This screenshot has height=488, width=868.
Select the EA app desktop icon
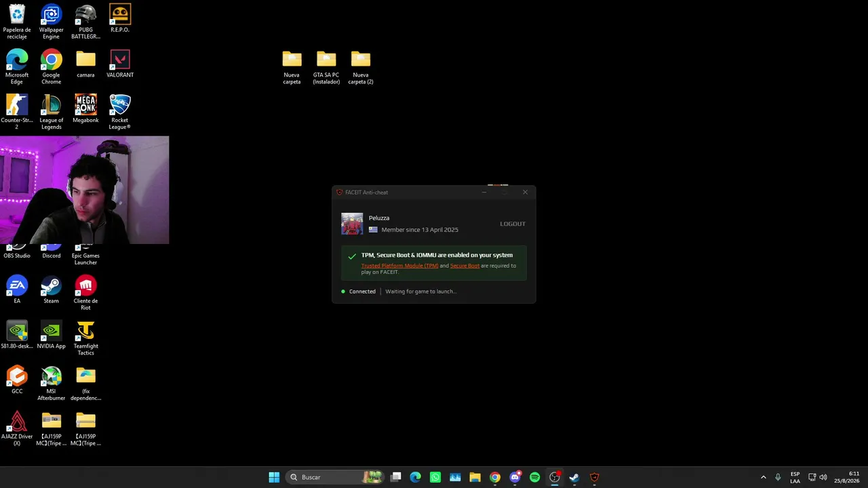pos(17,289)
